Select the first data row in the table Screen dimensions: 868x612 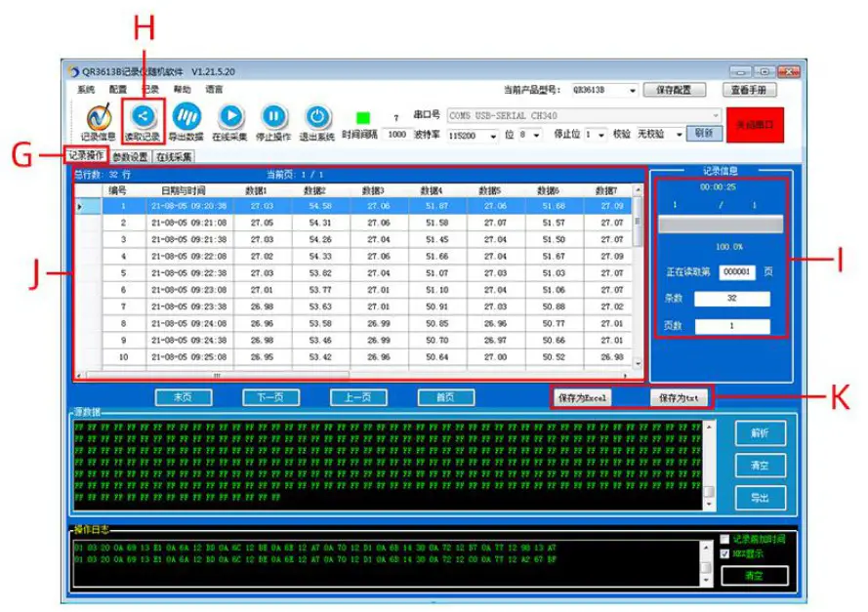pyautogui.click(x=195, y=209)
